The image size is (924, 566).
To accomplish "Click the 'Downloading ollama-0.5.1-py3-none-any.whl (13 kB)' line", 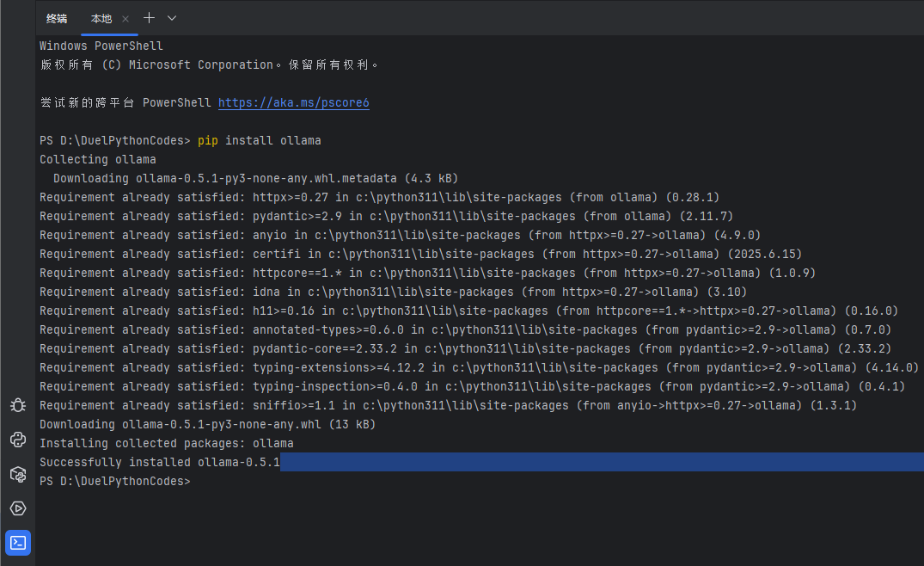I will pyautogui.click(x=207, y=425).
